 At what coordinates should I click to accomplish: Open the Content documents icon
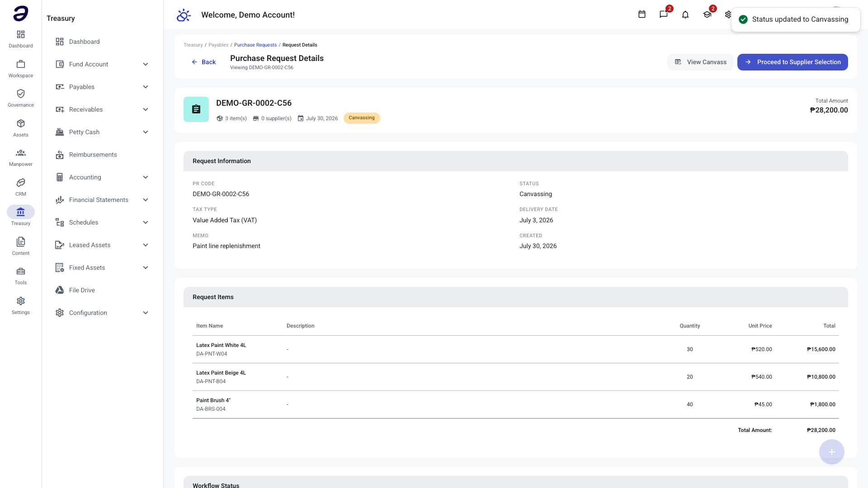[21, 242]
